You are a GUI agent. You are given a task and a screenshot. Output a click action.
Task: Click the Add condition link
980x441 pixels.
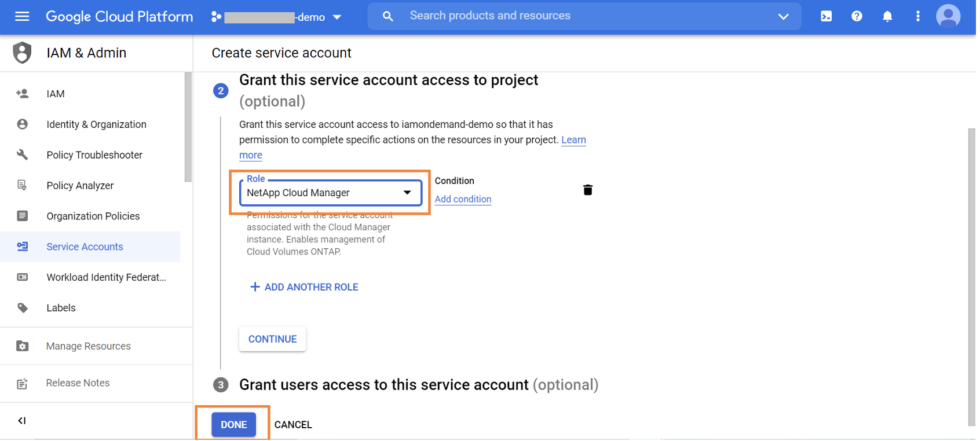[x=463, y=199]
